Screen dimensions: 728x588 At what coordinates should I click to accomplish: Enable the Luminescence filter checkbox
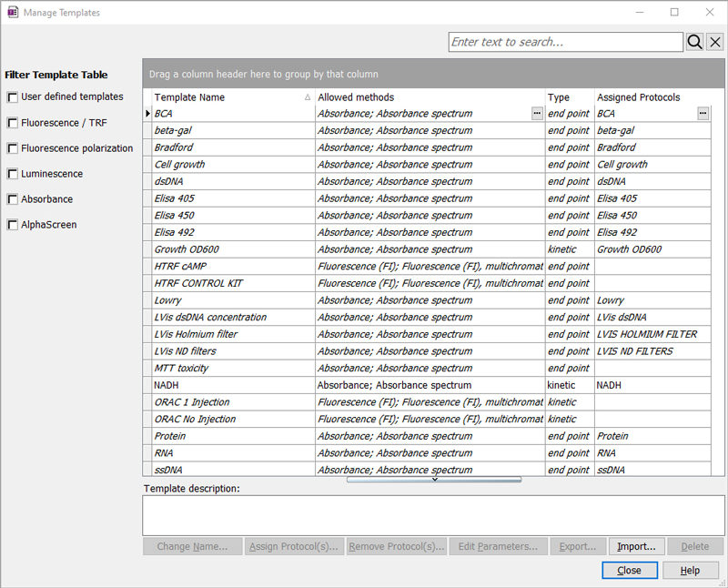pyautogui.click(x=13, y=174)
